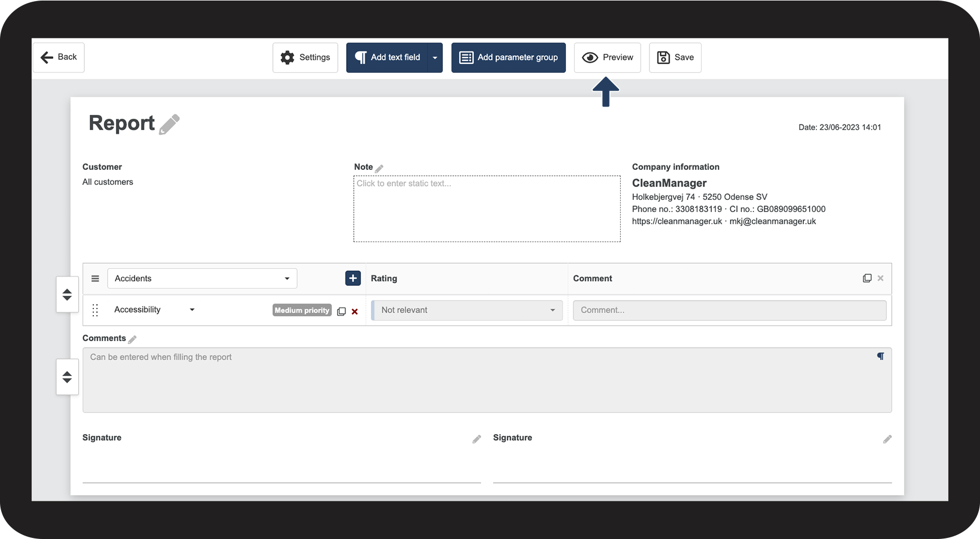Go back using the Back button
This screenshot has width=980, height=539.
point(58,57)
